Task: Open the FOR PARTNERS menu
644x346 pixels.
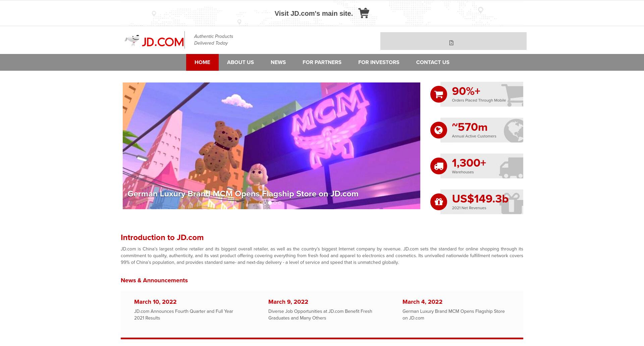Action: pyautogui.click(x=322, y=62)
